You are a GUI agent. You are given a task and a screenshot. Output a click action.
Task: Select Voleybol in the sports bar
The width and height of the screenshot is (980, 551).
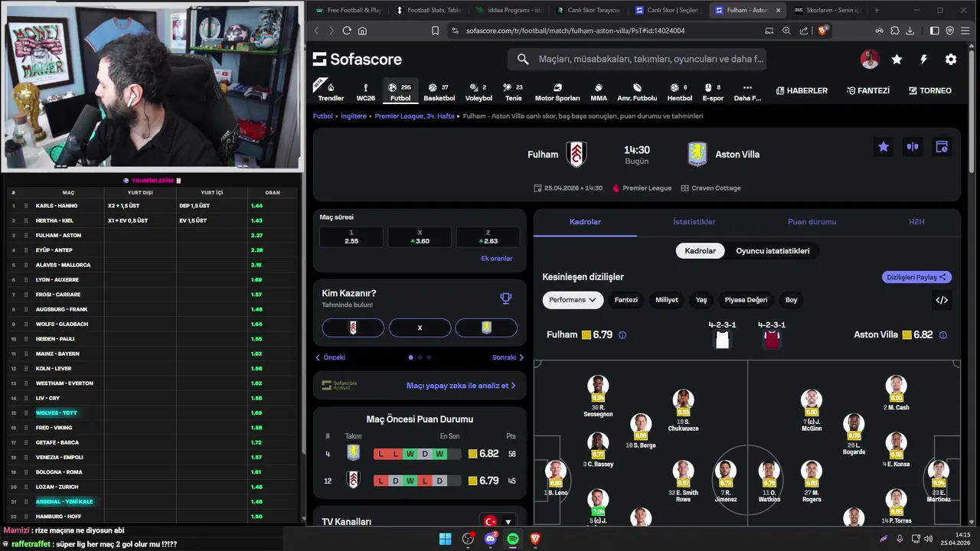(479, 92)
